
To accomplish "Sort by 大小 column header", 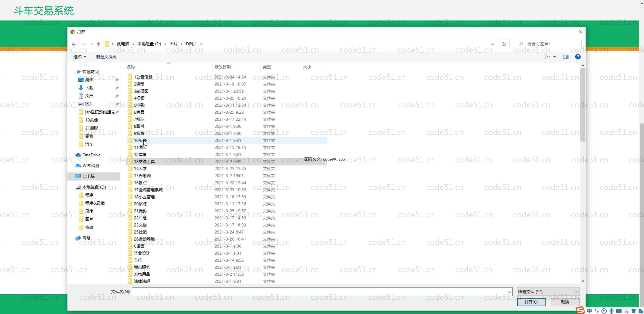I will pos(307,67).
